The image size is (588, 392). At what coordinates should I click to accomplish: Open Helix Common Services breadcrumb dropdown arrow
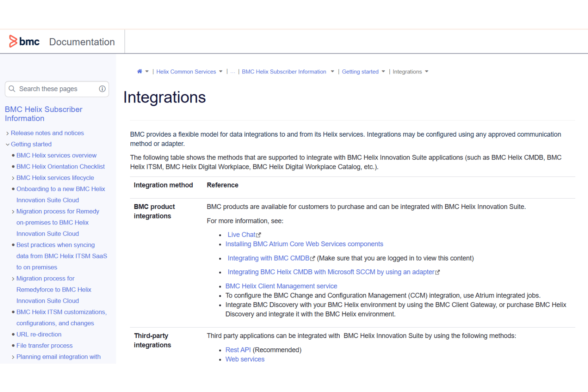[x=221, y=71]
